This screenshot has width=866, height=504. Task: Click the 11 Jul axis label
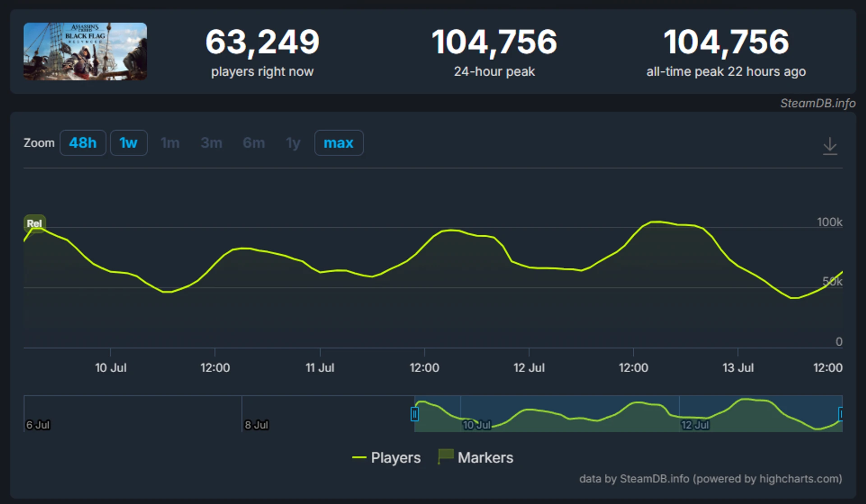tap(320, 368)
